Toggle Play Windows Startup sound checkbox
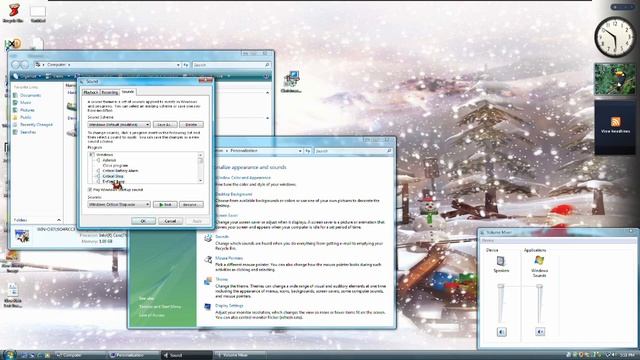This screenshot has height=360, width=640. 90,190
